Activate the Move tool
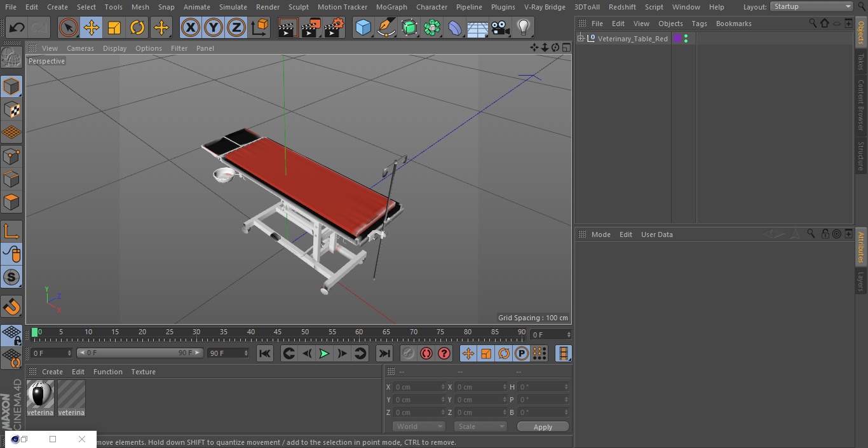 (92, 28)
